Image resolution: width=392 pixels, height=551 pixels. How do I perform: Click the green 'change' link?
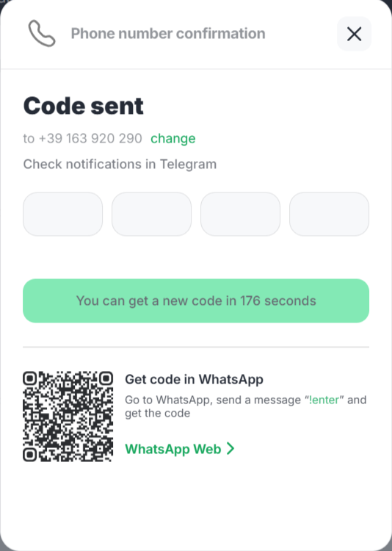coord(173,138)
